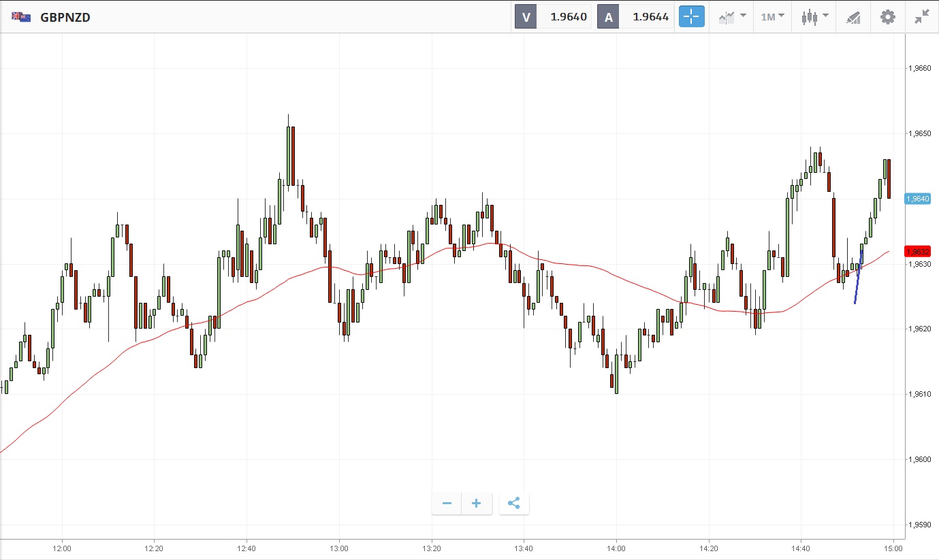
Task: Click the 1,9610 price axis label
Action: click(919, 395)
